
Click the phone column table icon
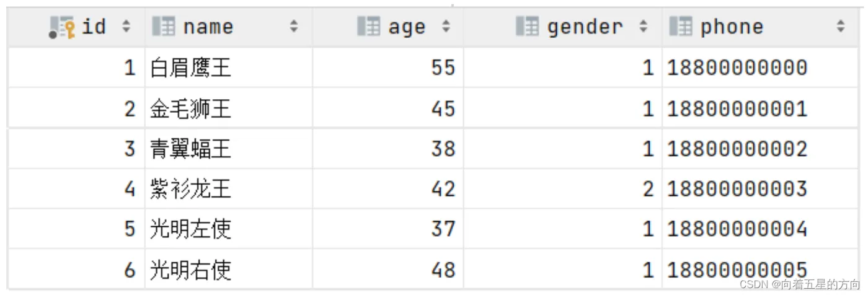click(x=680, y=27)
